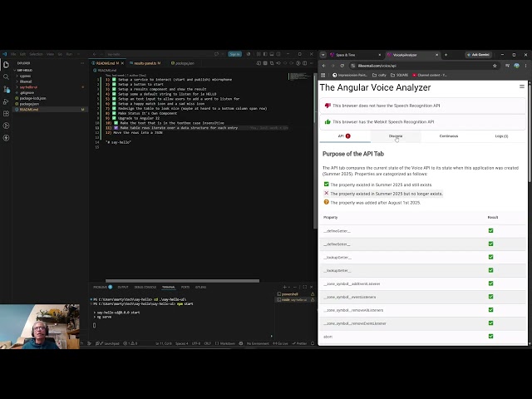
Task: Reload the Chrome page
Action: [x=342, y=66]
